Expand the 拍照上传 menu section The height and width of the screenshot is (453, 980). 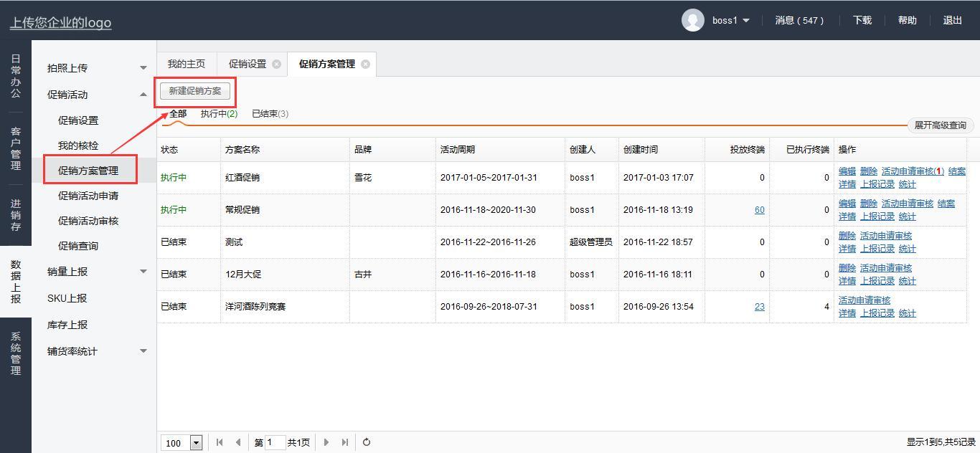(x=143, y=68)
